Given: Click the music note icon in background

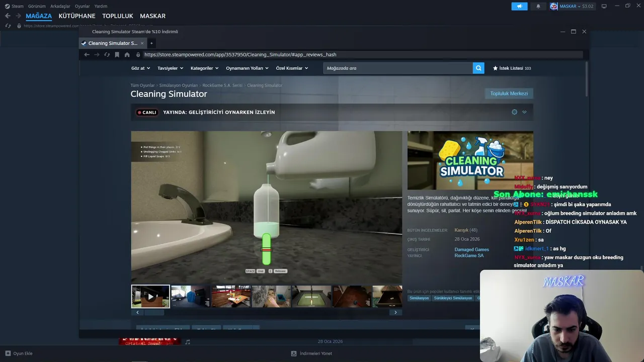Looking at the screenshot, I should click(188, 342).
